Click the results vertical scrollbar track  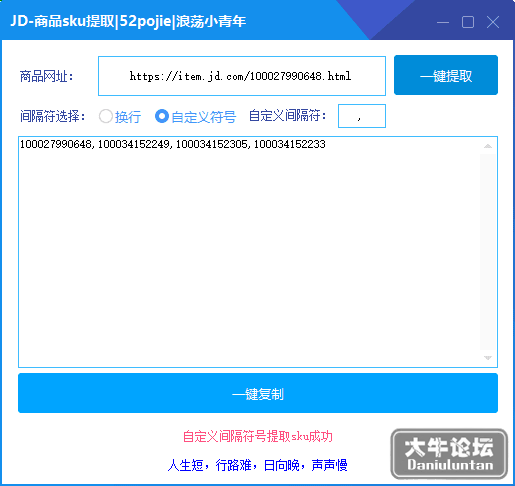pyautogui.click(x=488, y=252)
